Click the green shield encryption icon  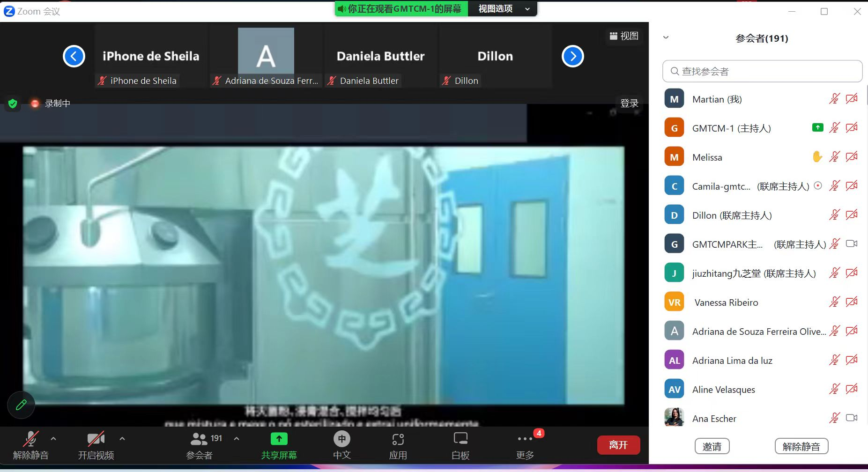[13, 103]
